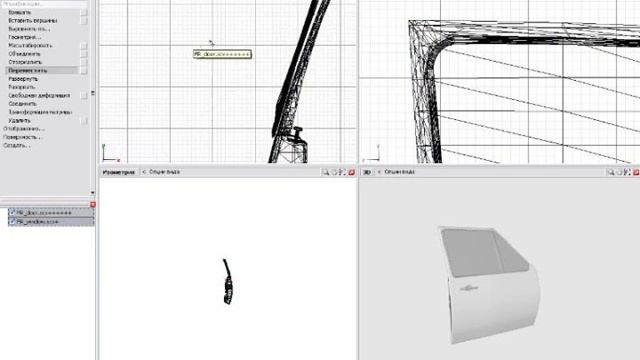Click Общие виды in Изометрия viewport header
The image size is (640, 360).
(x=164, y=172)
